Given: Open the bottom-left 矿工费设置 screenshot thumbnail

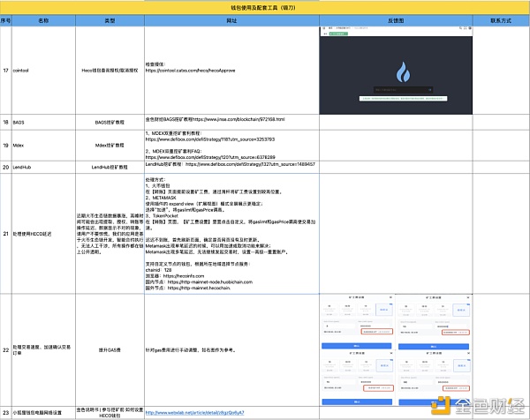Looking at the screenshot, I should point(357,378).
